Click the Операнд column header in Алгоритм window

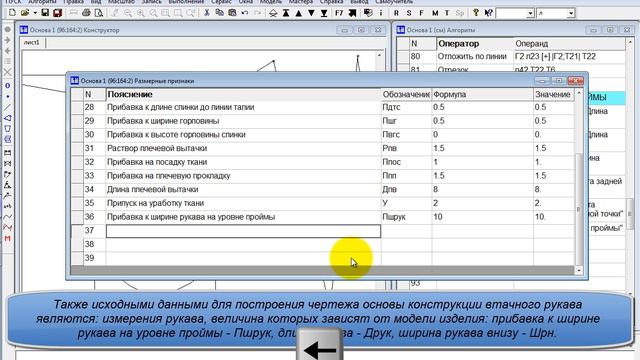[569, 44]
